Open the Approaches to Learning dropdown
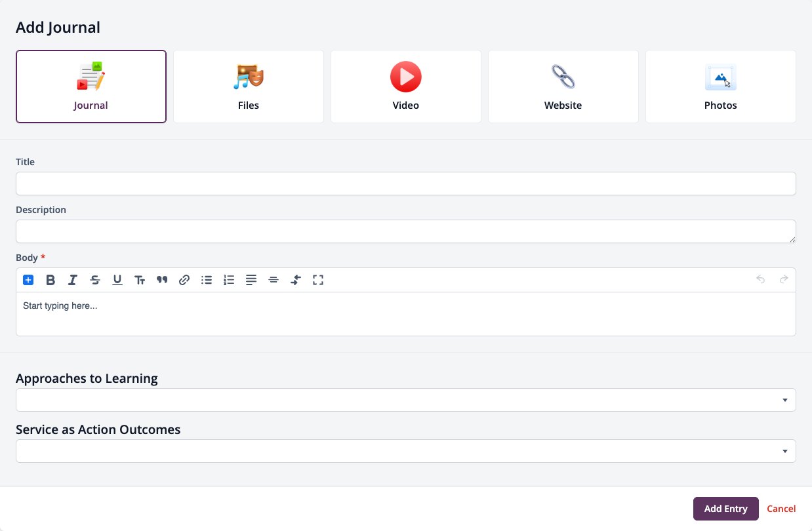The width and height of the screenshot is (812, 531). tap(406, 400)
